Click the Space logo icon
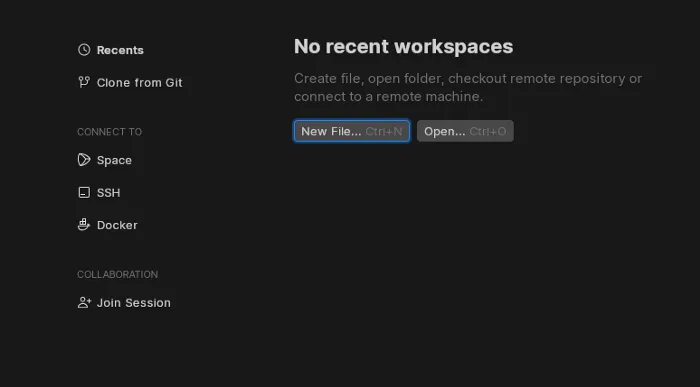Viewport: 700px width, 387px height. (84, 160)
